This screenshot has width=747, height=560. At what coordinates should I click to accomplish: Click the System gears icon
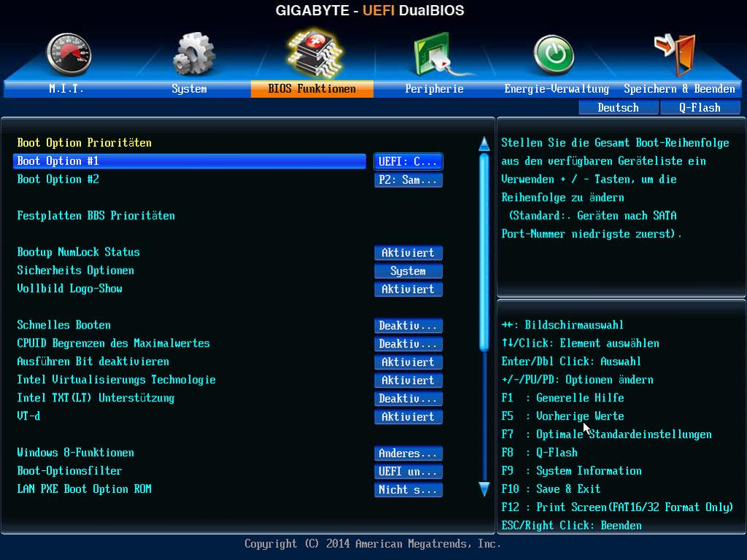[x=194, y=53]
